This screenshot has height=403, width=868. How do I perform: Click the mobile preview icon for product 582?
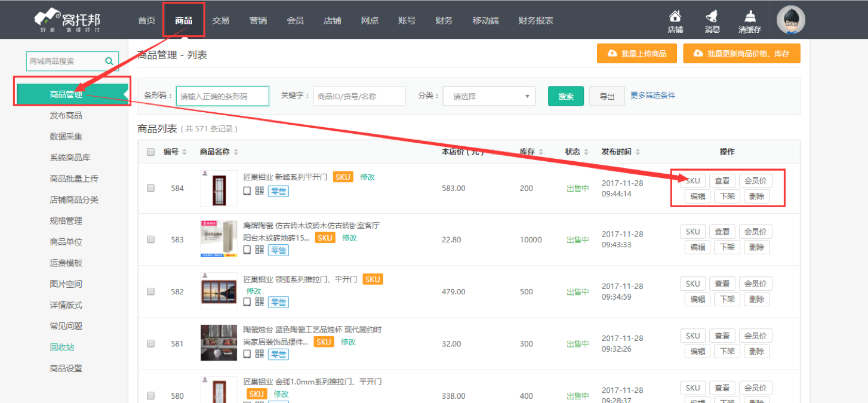247,302
